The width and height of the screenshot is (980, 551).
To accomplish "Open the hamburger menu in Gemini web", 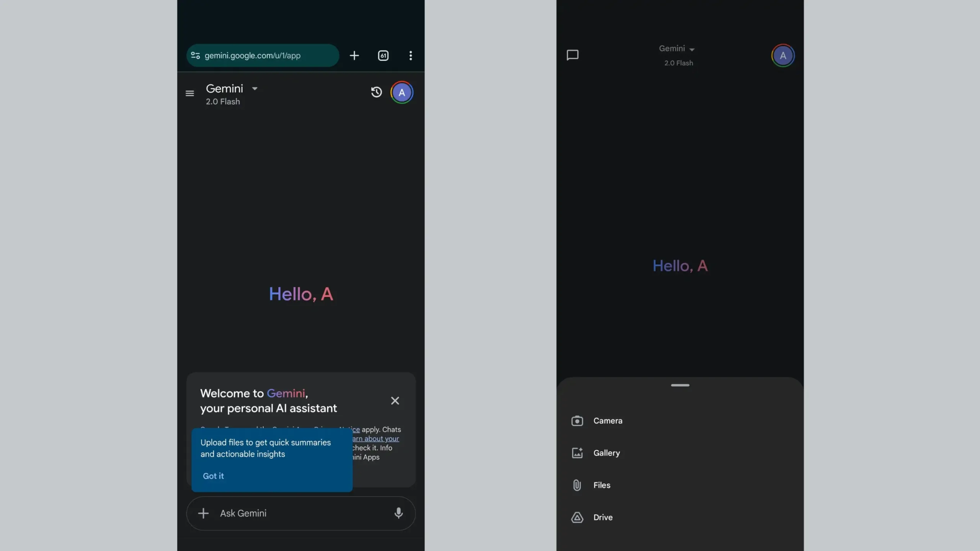I will pyautogui.click(x=190, y=93).
